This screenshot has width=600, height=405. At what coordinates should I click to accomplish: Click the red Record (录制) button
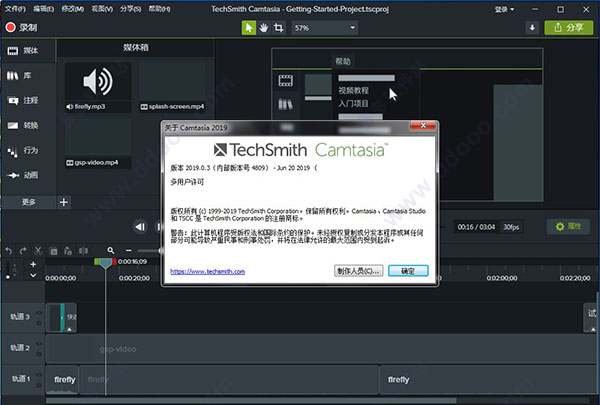[21, 27]
